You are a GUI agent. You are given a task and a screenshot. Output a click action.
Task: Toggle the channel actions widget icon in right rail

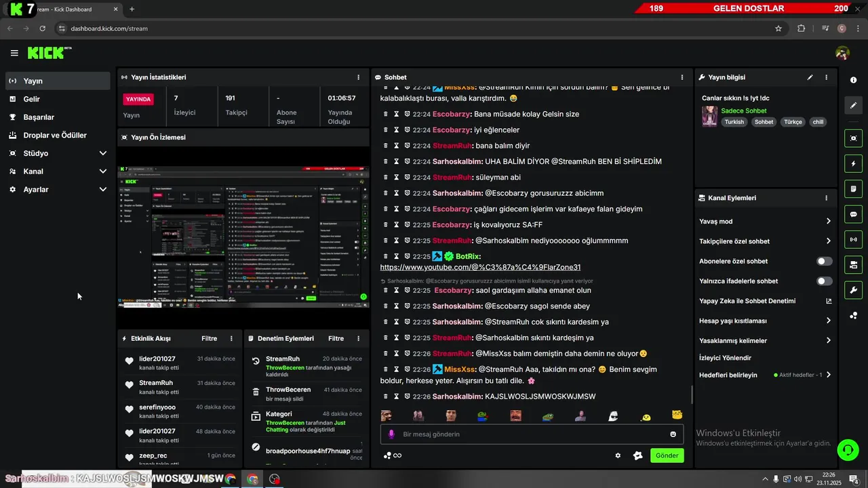pos(853,264)
